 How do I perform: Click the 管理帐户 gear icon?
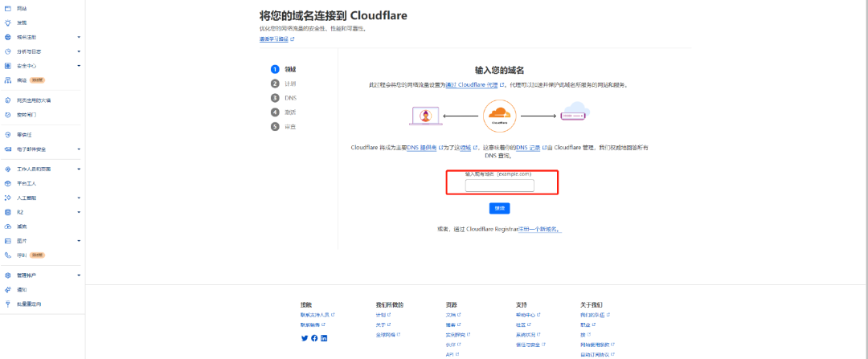click(x=8, y=275)
